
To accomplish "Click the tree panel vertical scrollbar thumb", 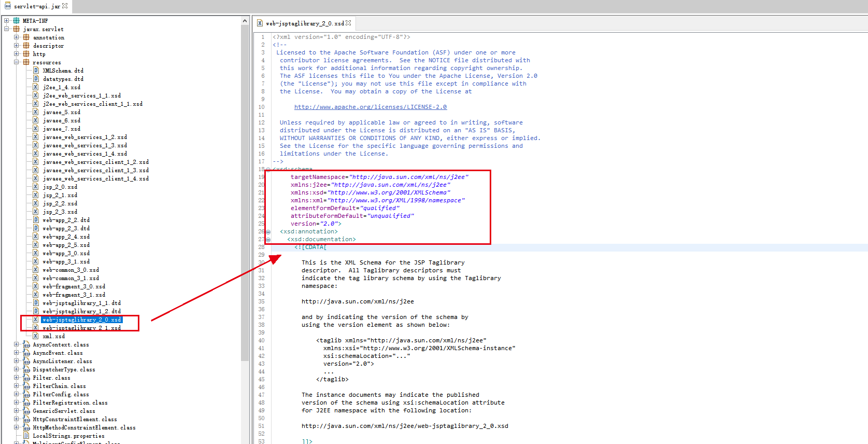I will click(x=245, y=192).
